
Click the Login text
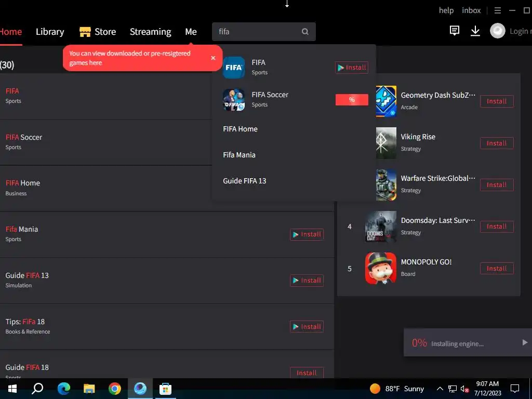point(521,31)
